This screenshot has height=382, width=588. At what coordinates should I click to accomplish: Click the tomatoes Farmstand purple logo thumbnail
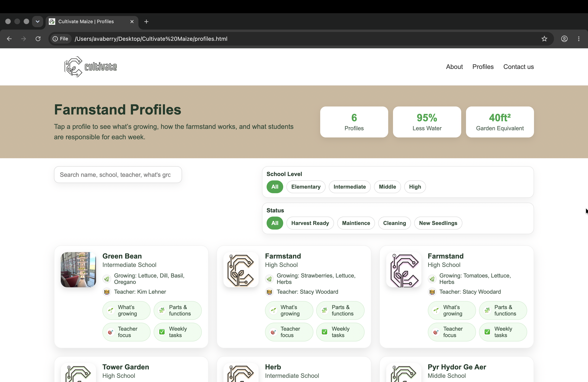click(x=404, y=270)
